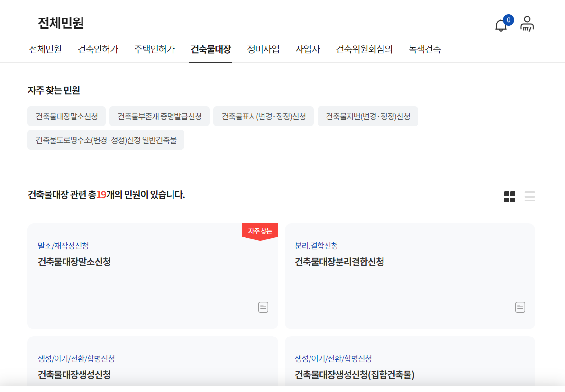Select the 정비사업 tab
This screenshot has height=392, width=565.
click(264, 49)
